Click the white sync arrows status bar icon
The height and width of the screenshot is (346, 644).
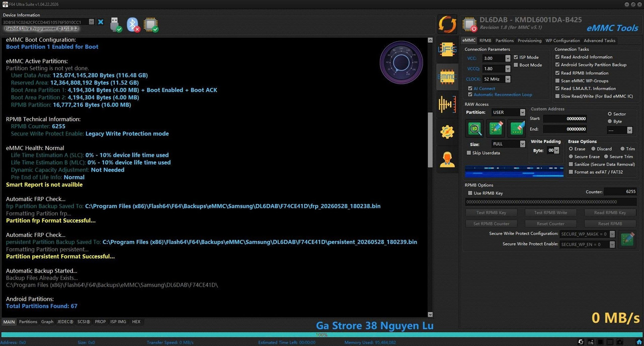pyautogui.click(x=581, y=342)
